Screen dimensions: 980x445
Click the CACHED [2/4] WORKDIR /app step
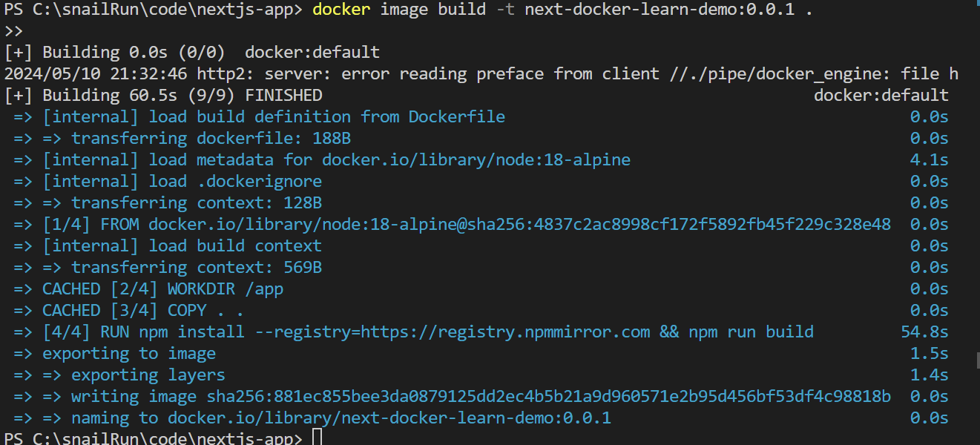pos(162,289)
